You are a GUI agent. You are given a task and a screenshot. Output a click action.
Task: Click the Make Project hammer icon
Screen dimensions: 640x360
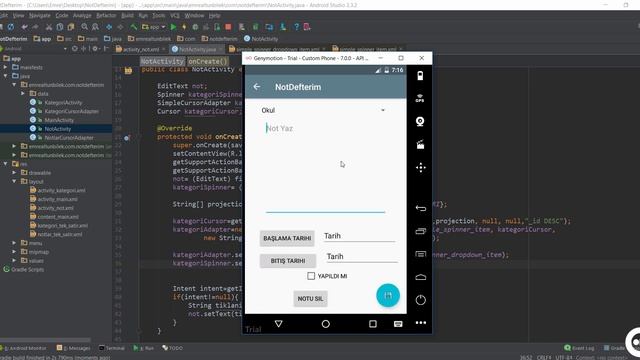pyautogui.click(x=133, y=27)
